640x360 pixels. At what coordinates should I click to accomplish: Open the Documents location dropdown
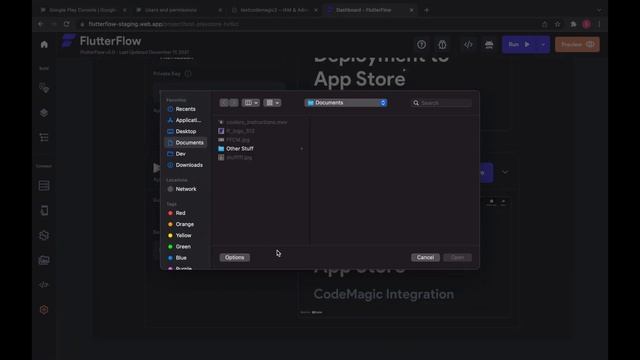coord(346,103)
